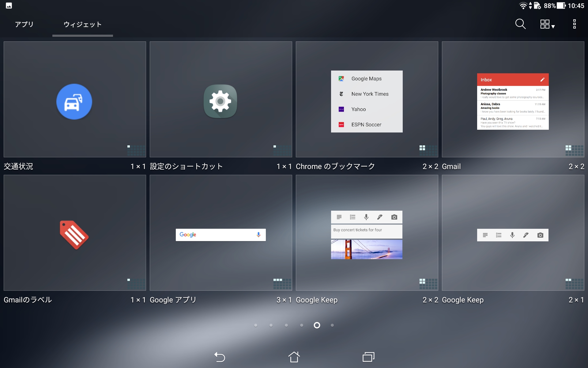The height and width of the screenshot is (368, 588).
Task: Go to the first page indicator dot
Action: click(256, 325)
